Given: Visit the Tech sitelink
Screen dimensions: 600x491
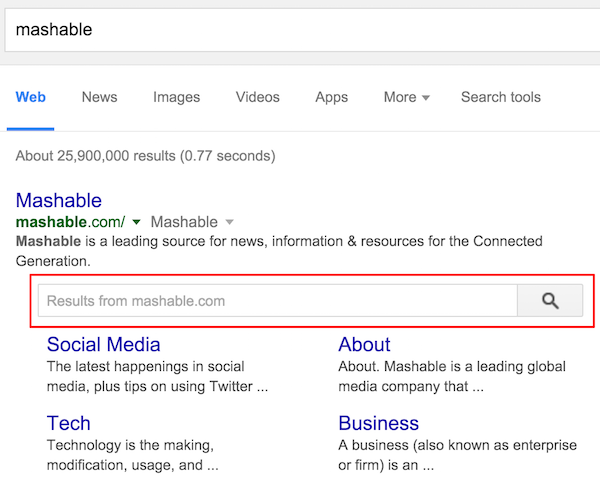Looking at the screenshot, I should click(68, 423).
